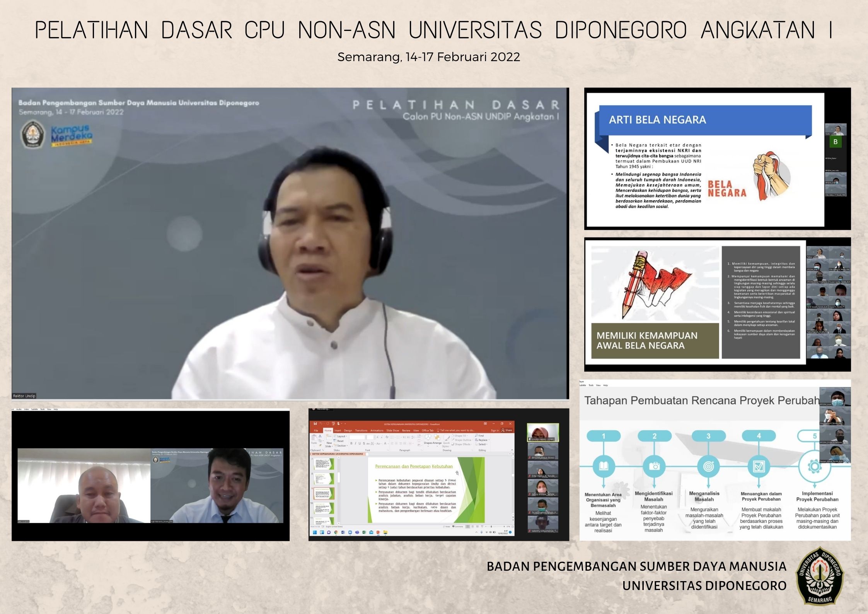Click the Comments button in the PowerPoint status bar

click(458, 527)
